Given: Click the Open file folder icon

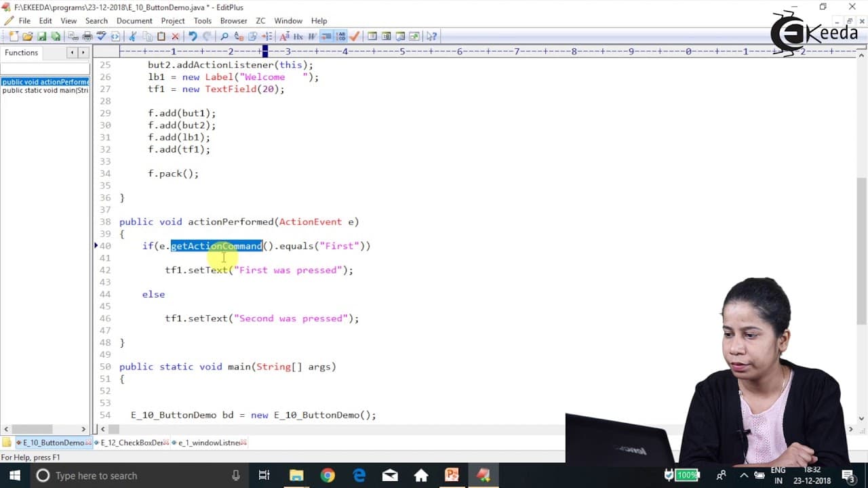Looking at the screenshot, I should click(27, 36).
